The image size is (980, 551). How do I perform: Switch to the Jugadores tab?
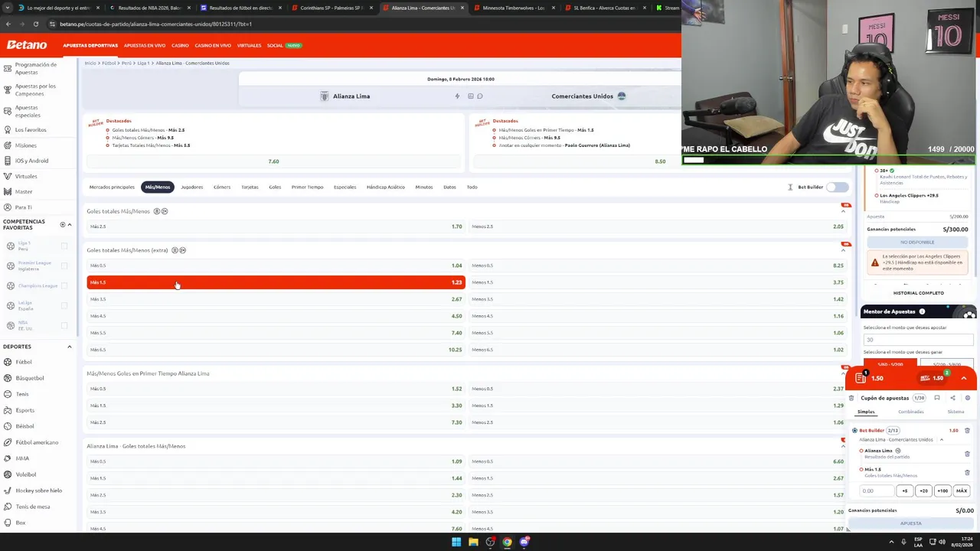[x=191, y=187]
